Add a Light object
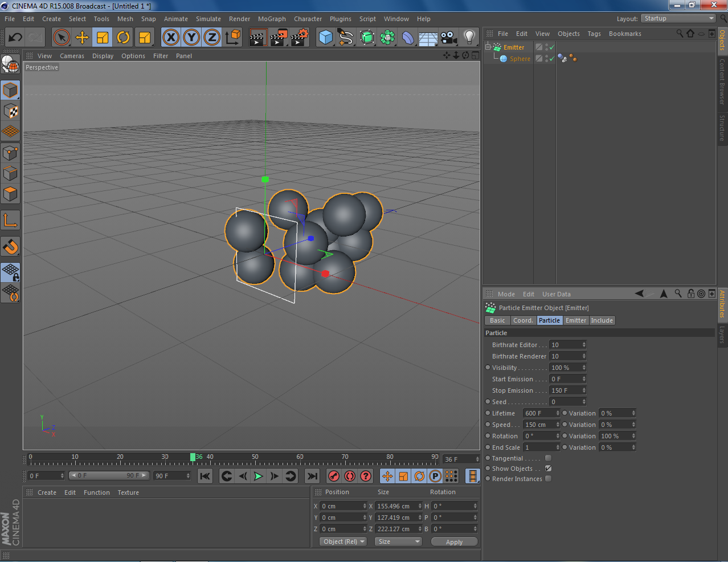 469,38
